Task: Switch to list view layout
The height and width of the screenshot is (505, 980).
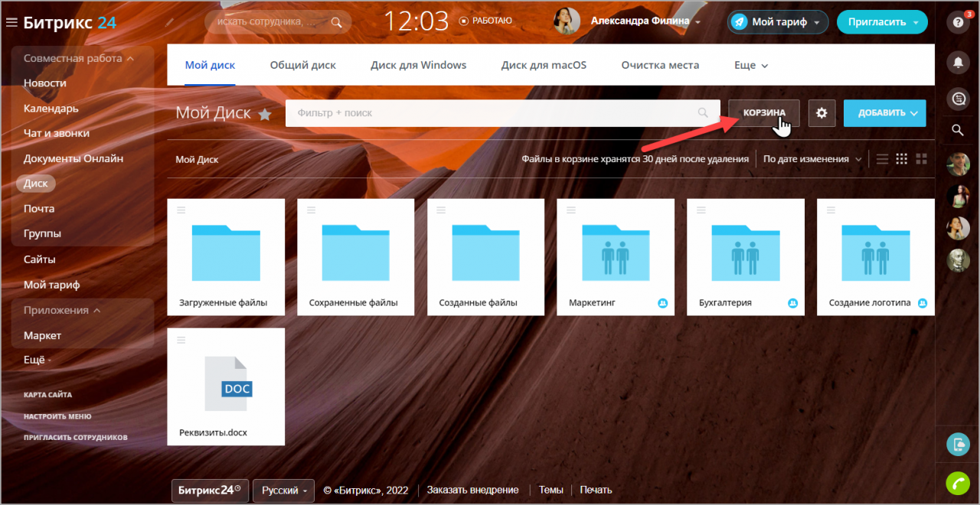Action: point(882,159)
